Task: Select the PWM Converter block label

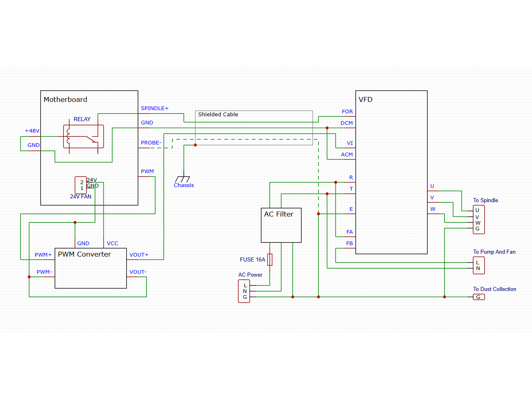Action: click(84, 254)
